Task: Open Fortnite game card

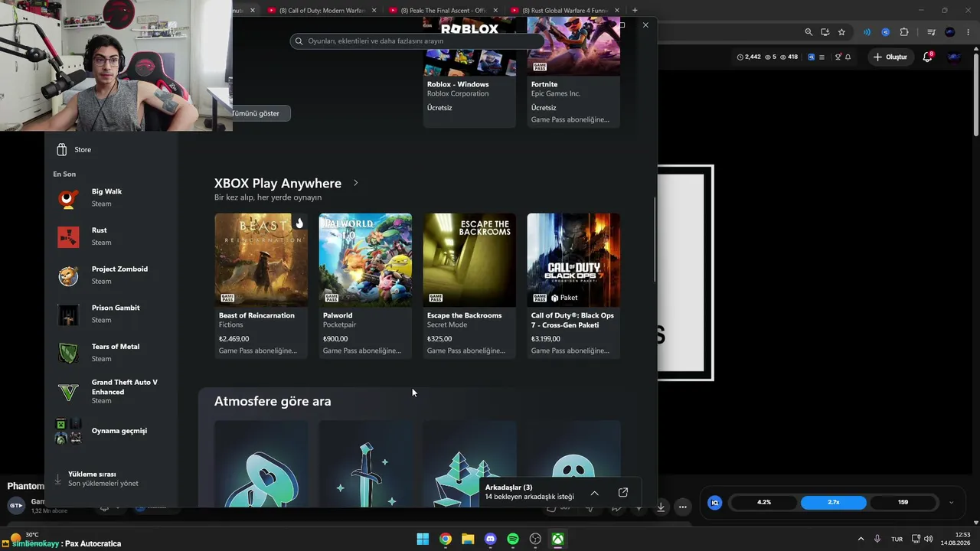Action: click(573, 73)
